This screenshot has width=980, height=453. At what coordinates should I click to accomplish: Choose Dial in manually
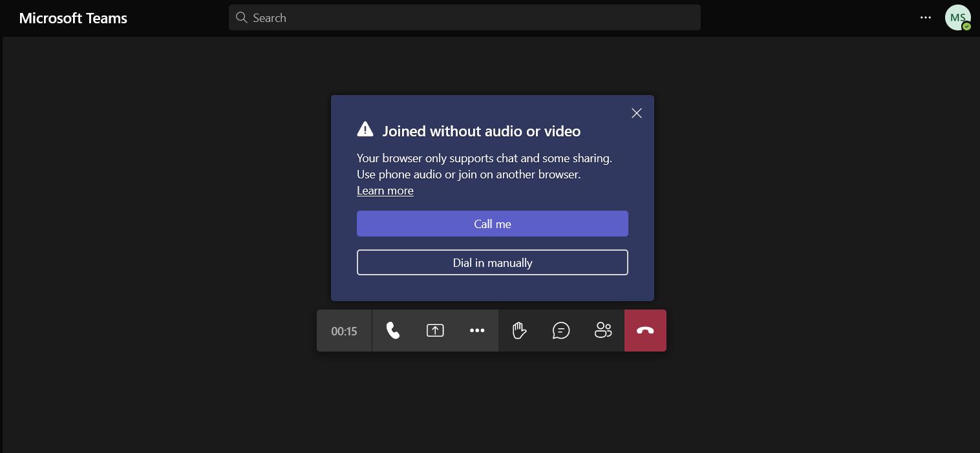pos(493,262)
